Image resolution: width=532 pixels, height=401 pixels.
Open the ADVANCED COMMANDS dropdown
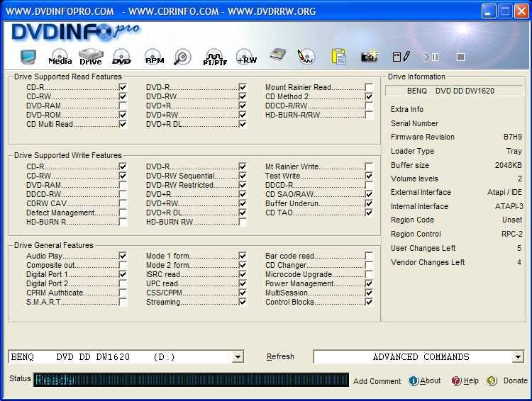[x=518, y=357]
